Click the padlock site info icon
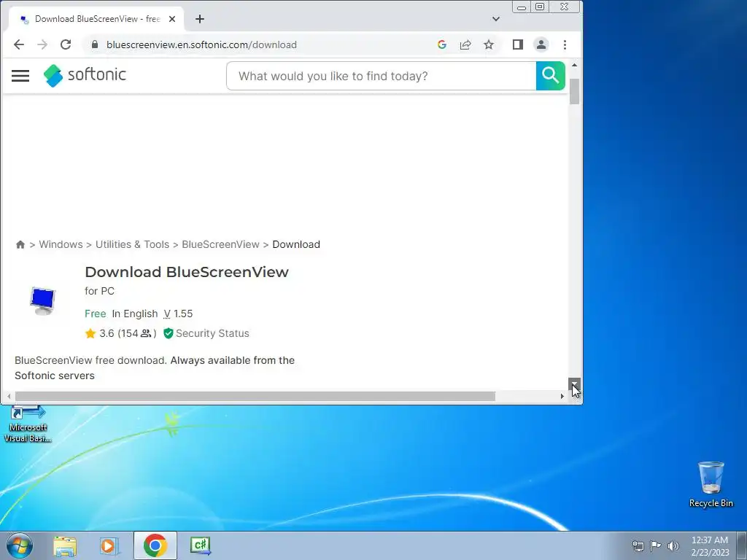This screenshot has height=560, width=747. [95, 44]
